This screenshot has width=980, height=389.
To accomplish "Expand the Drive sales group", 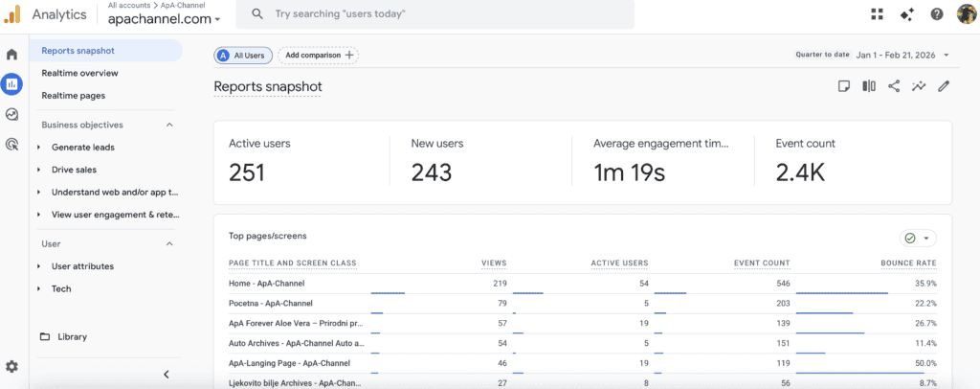I will [38, 170].
